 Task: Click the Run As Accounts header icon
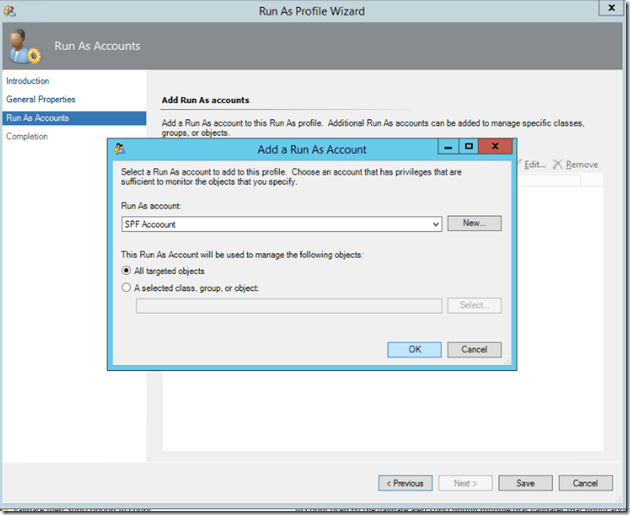click(x=23, y=46)
